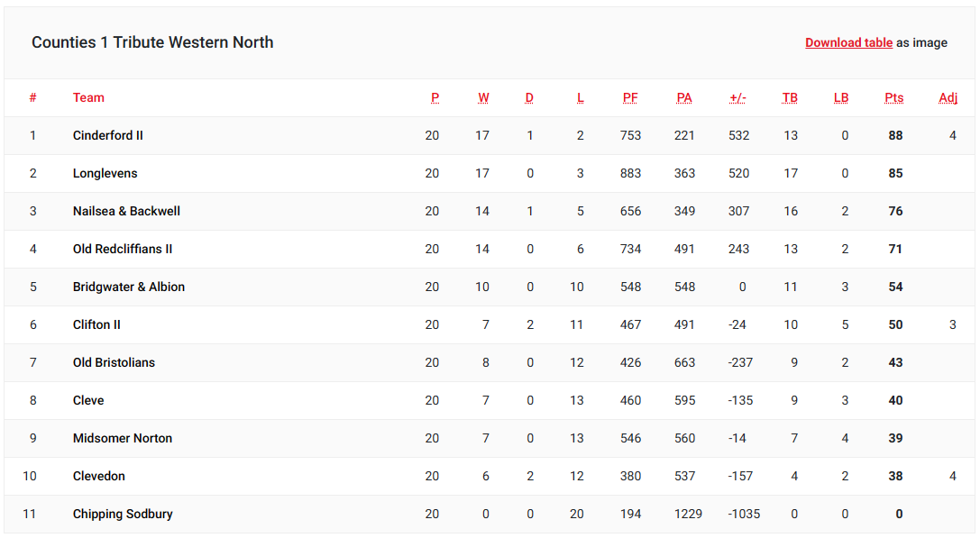Screen dimensions: 980x538
Task: Select the PA column header
Action: (683, 97)
